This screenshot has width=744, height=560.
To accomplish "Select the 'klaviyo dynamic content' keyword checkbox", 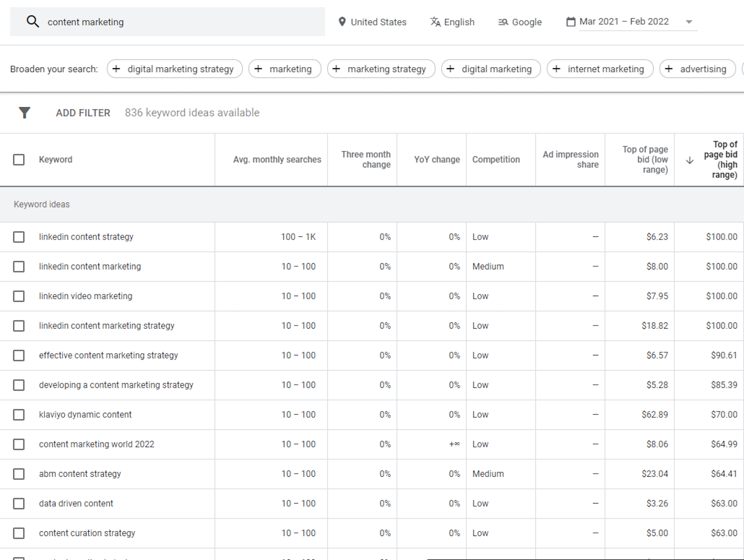I will tap(19, 414).
